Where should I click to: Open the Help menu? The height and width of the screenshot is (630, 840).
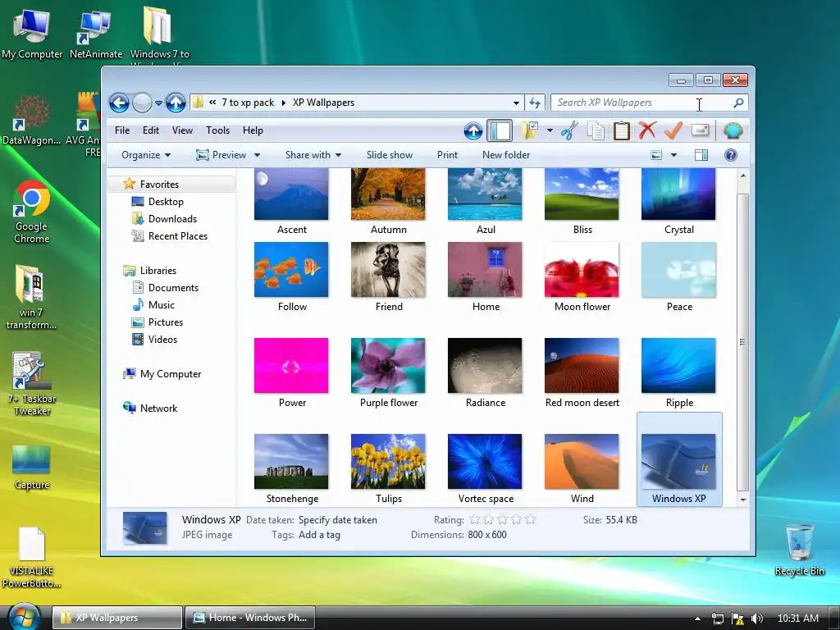(x=253, y=130)
